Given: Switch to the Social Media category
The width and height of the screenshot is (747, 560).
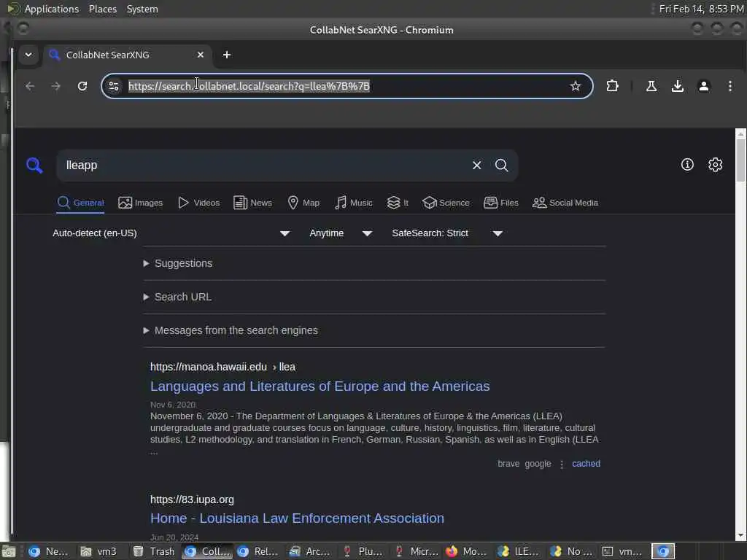Looking at the screenshot, I should tap(565, 203).
